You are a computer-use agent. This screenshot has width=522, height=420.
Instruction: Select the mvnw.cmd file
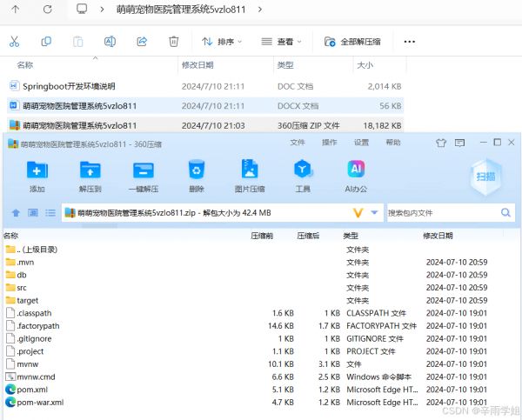pos(30,377)
